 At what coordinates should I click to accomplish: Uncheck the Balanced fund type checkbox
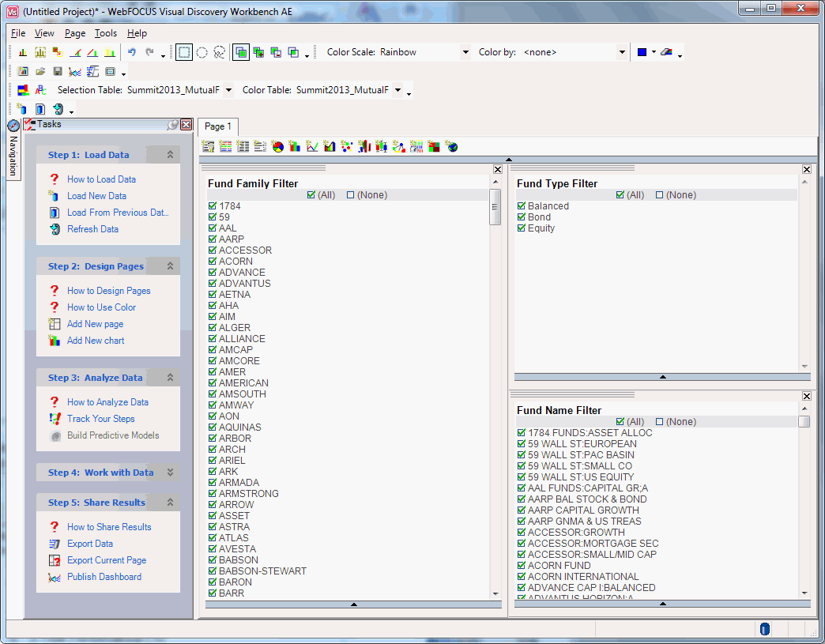pos(522,205)
